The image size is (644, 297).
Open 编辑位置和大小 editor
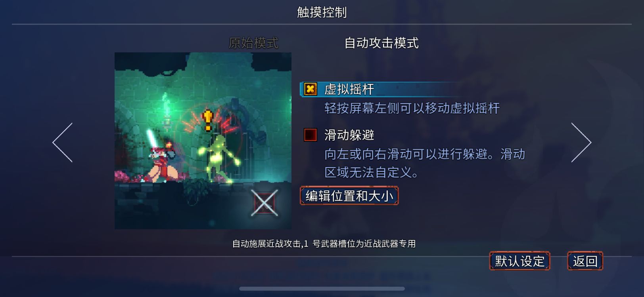(x=349, y=196)
